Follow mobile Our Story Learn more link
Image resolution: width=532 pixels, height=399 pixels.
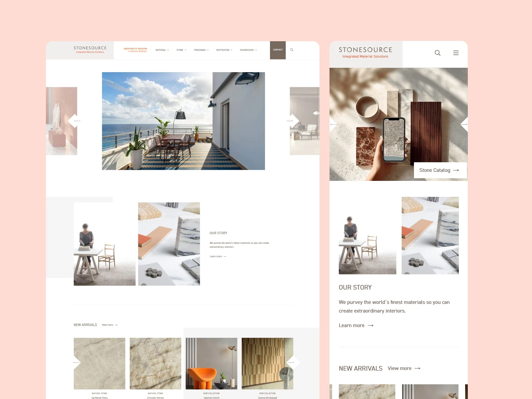click(x=356, y=326)
